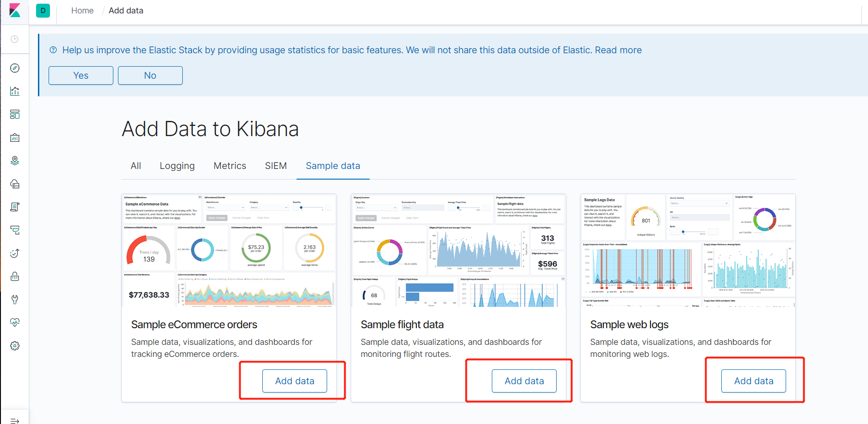868x424 pixels.
Task: Click the web logs dashboard preview thumbnail
Action: 688,250
